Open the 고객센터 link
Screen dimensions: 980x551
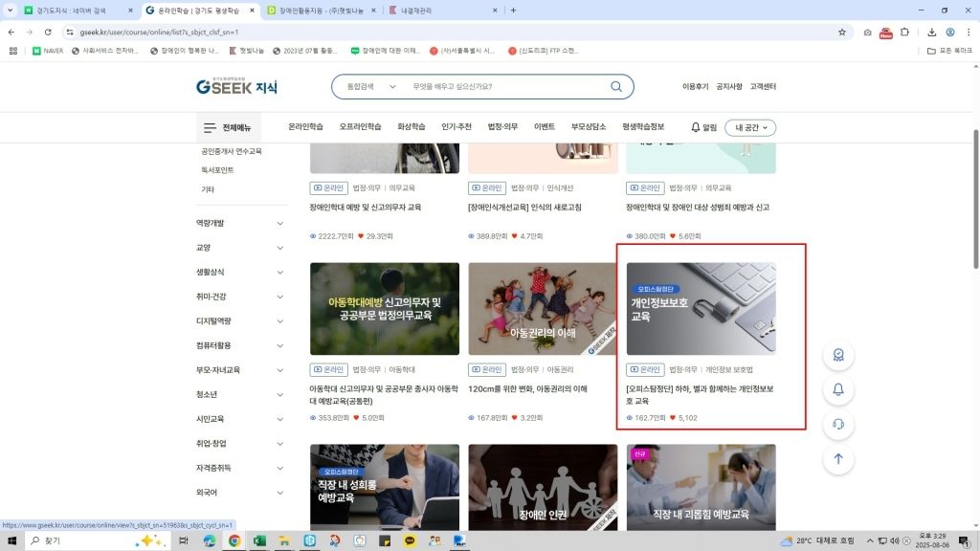click(763, 87)
